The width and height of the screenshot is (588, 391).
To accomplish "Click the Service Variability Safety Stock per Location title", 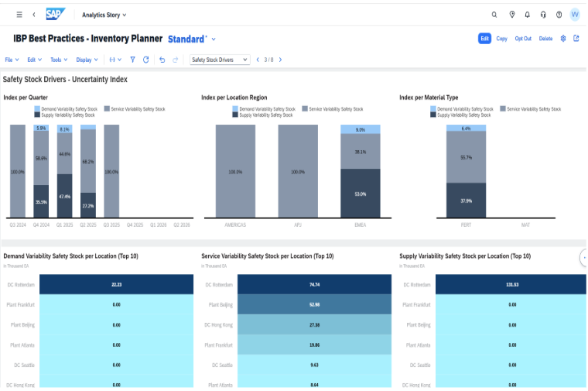I will click(x=268, y=256).
